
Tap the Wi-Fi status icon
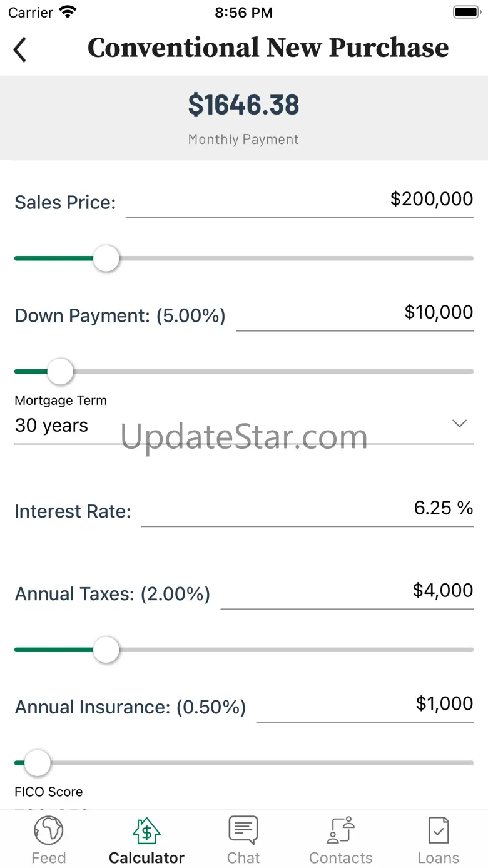click(67, 12)
